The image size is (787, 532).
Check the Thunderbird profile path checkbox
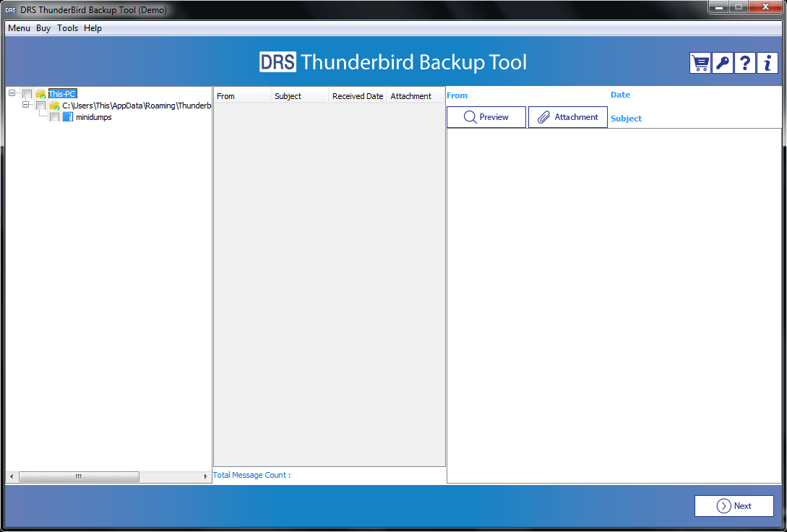pos(41,105)
